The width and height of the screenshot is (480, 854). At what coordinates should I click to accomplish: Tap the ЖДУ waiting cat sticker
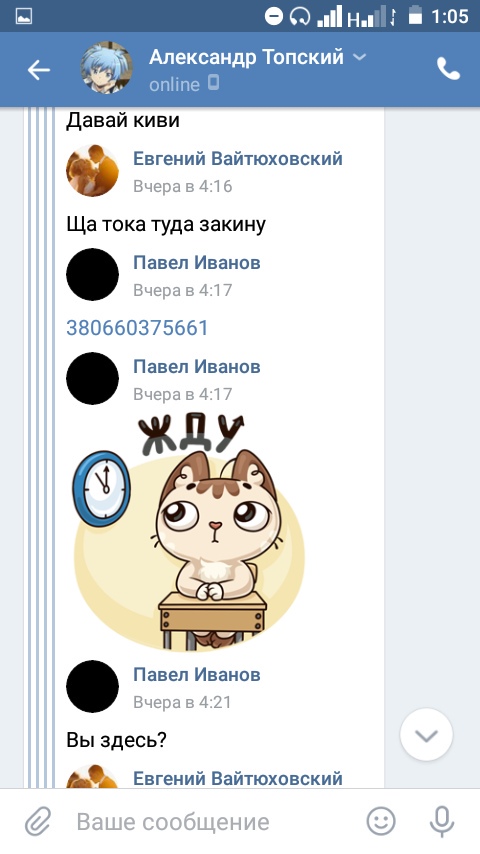(x=188, y=533)
